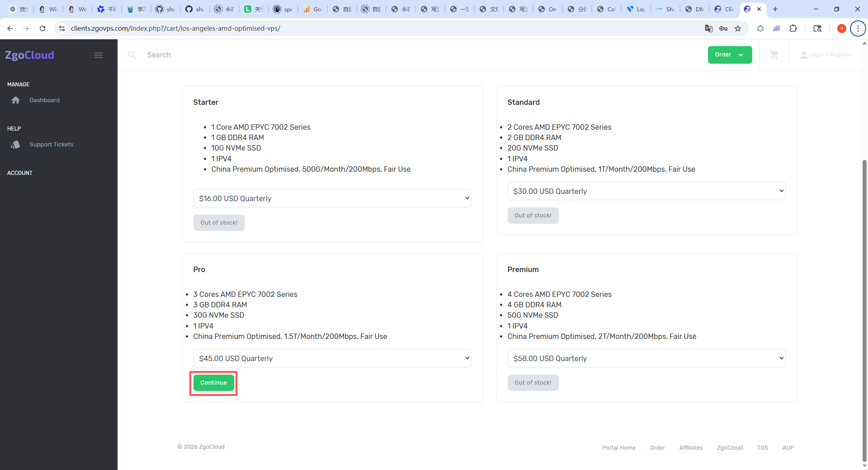Click the Starter plan title
The width and height of the screenshot is (868, 470).
click(206, 102)
